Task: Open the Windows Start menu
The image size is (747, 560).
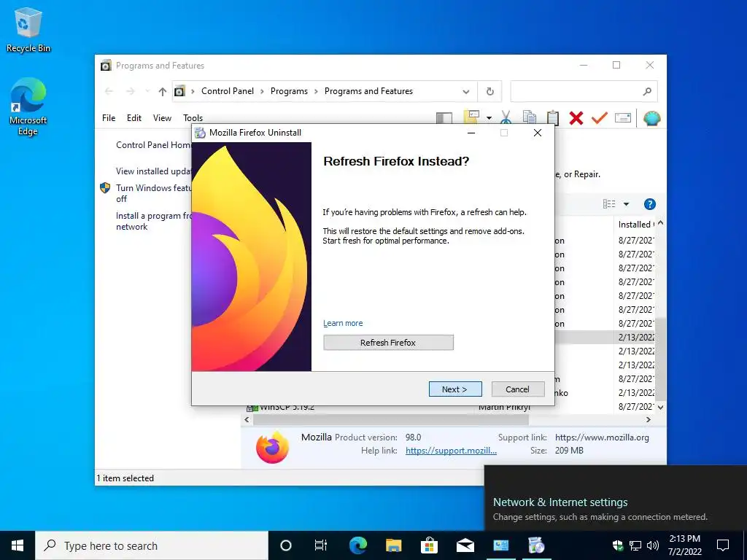Action: pyautogui.click(x=18, y=545)
